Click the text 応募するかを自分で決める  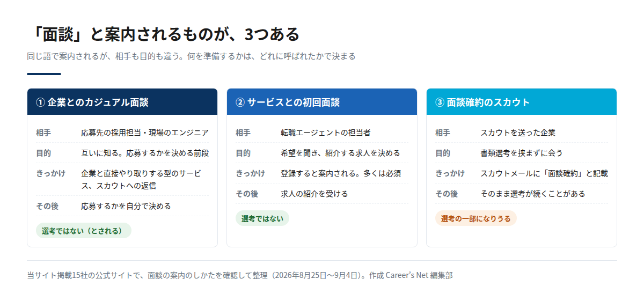(126, 206)
